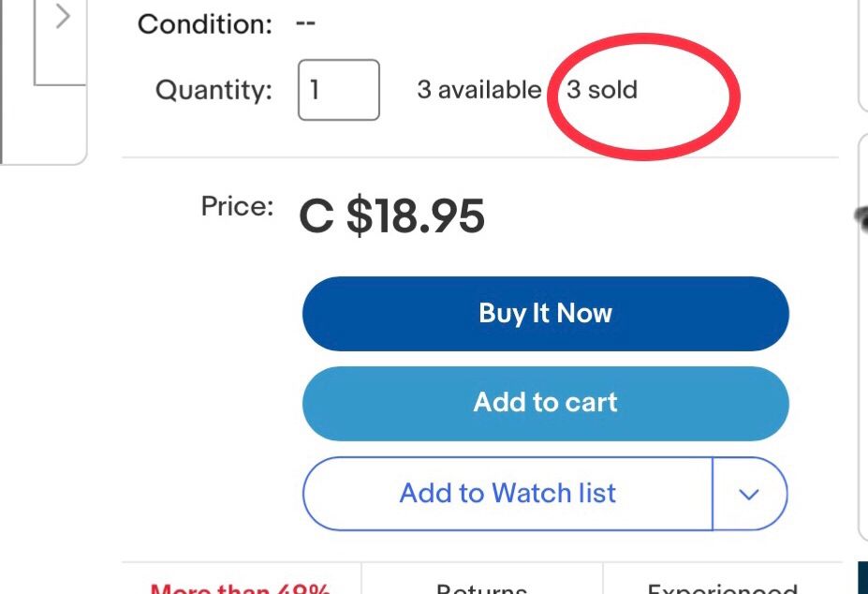The height and width of the screenshot is (594, 868).
Task: Open the '3 sold' purchase history
Action: click(x=602, y=90)
